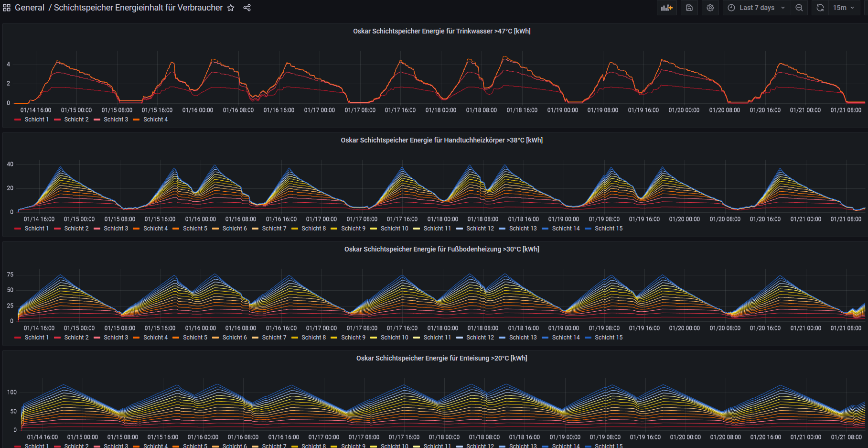Toggle Schicht 1 in Trinkwasser legend
Viewport: 868px width, 448px height.
pos(37,120)
